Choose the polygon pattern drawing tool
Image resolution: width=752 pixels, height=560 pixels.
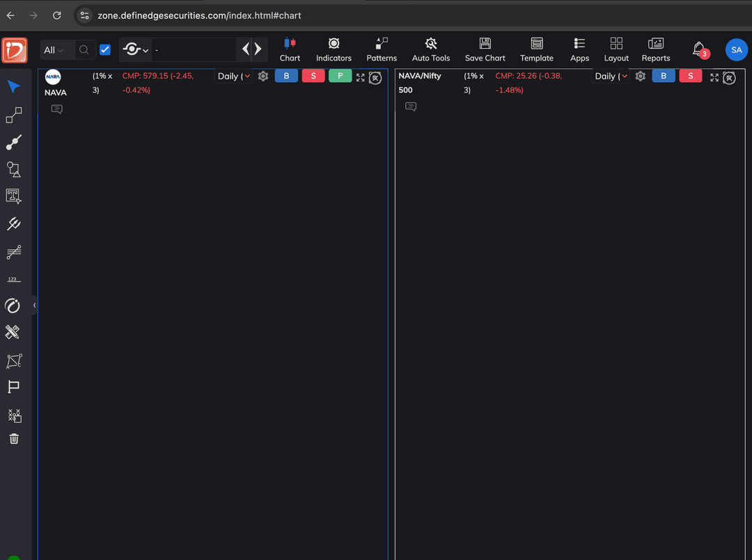point(14,361)
